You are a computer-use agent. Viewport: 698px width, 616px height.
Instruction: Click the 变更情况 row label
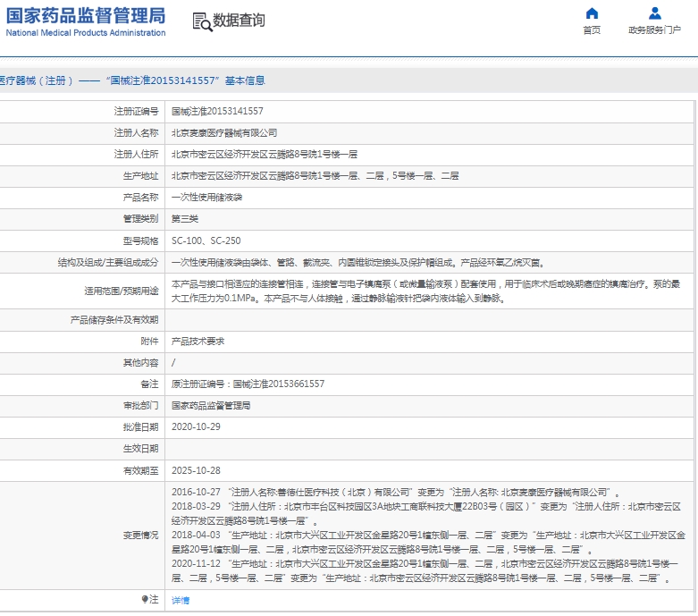pyautogui.click(x=140, y=536)
